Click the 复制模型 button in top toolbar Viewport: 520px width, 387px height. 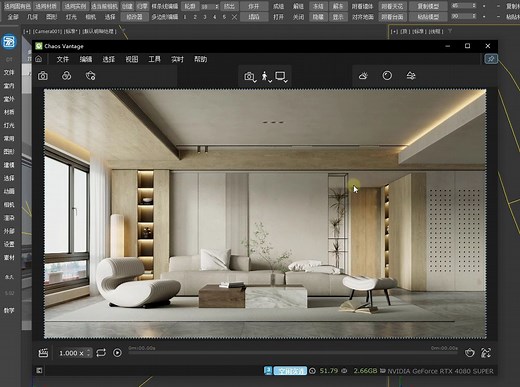point(428,6)
